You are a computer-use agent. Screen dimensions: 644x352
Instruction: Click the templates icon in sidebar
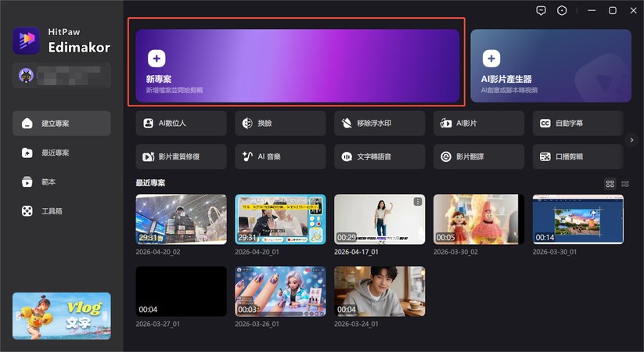pos(27,182)
